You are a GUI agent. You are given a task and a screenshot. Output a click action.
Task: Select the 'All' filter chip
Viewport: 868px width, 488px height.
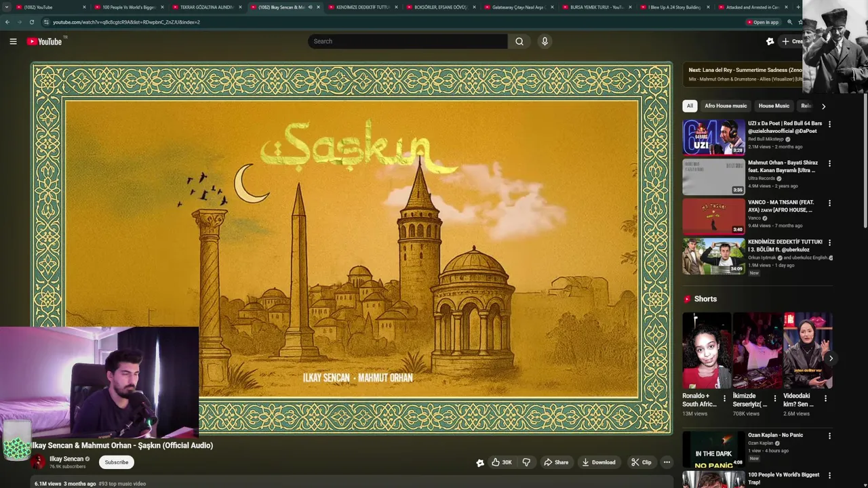(x=690, y=106)
